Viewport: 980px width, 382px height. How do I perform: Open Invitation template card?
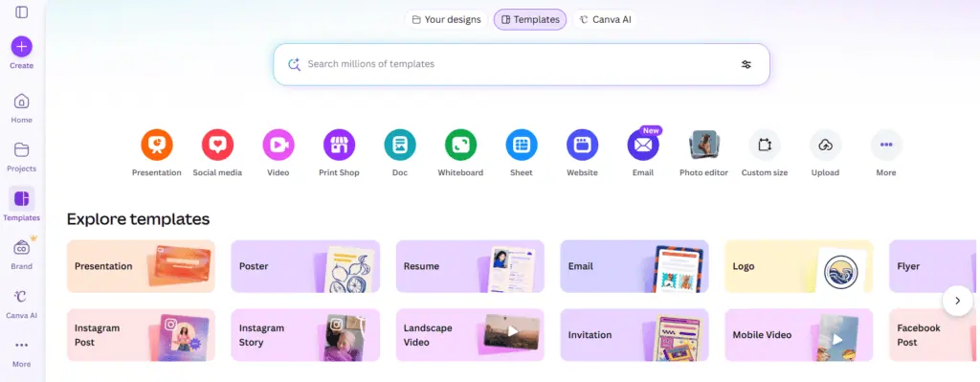tap(635, 335)
